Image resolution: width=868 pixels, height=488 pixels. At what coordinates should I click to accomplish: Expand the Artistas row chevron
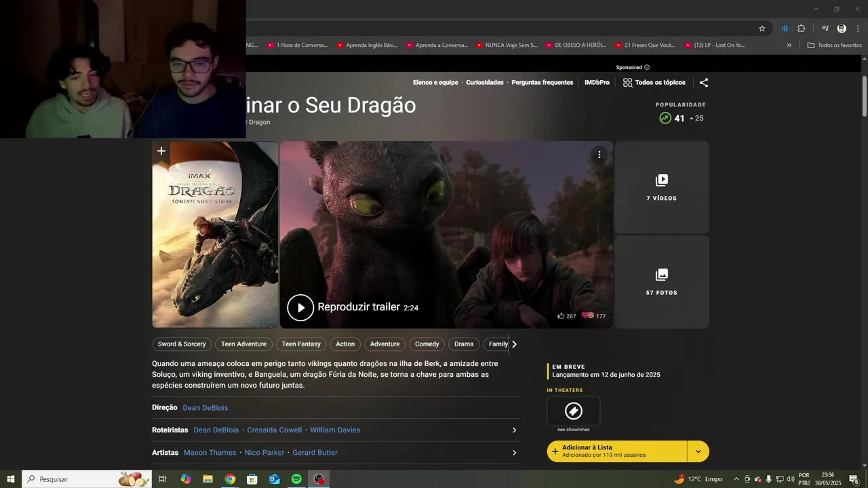click(514, 453)
